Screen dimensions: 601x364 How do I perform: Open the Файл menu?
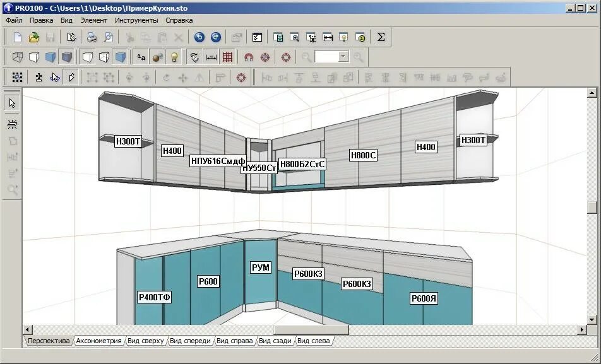(14, 20)
